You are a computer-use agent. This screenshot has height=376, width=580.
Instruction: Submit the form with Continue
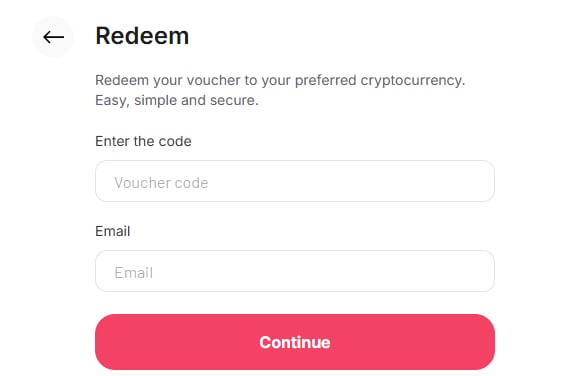click(295, 342)
